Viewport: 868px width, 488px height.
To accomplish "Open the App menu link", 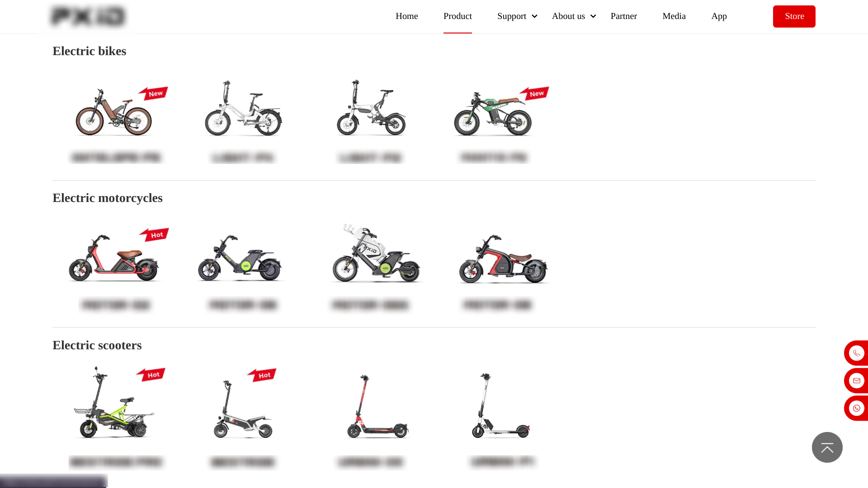I will click(x=719, y=16).
